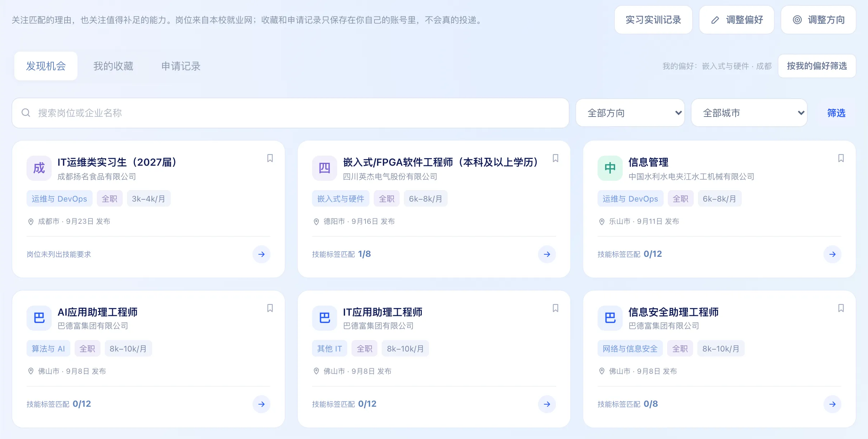This screenshot has height=439, width=868.
Task: Click 3k–4k/月 salary tag
Action: click(x=149, y=199)
